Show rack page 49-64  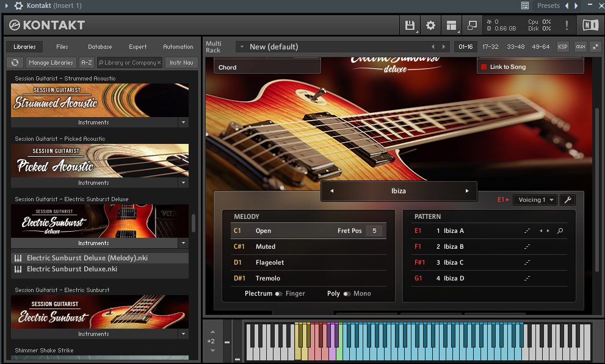tap(540, 46)
